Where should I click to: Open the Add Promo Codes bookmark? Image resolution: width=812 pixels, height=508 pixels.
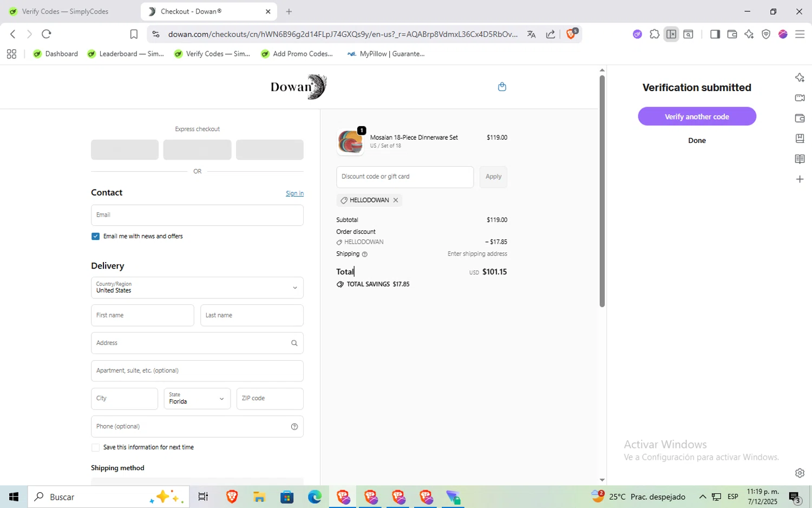click(x=297, y=54)
